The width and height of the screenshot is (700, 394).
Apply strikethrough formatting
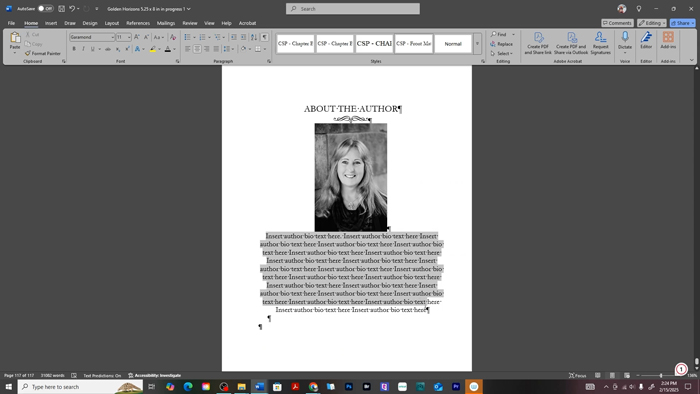108,49
